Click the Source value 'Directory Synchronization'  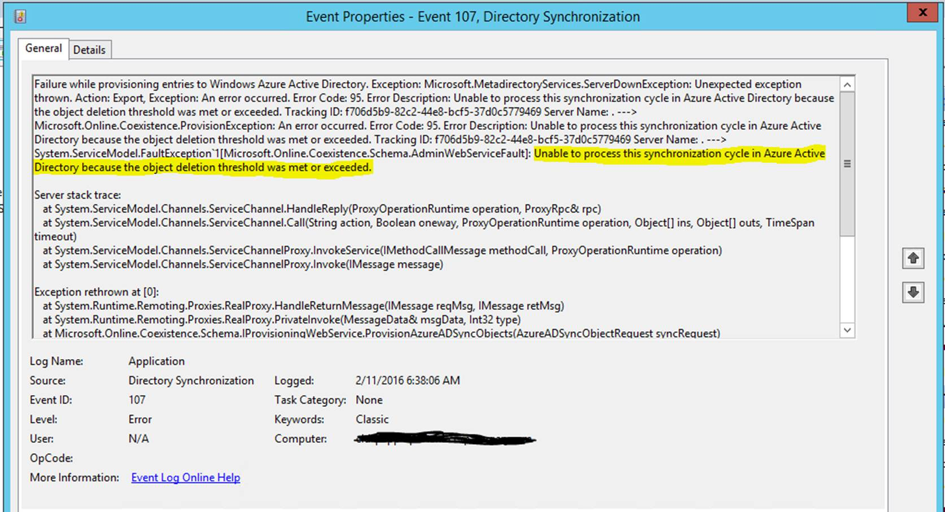pos(191,381)
